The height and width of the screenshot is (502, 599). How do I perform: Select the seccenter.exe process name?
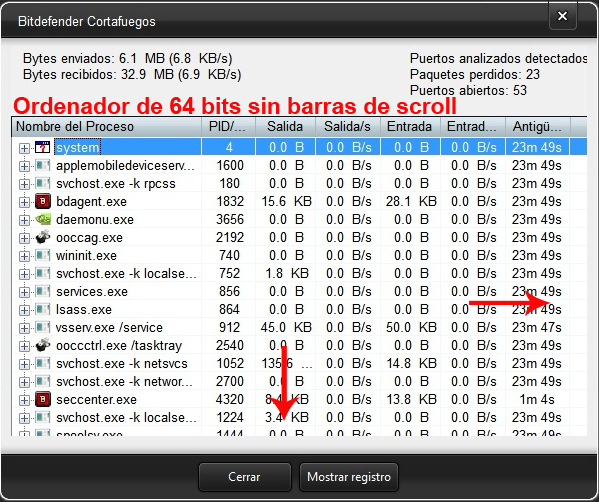tap(96, 400)
